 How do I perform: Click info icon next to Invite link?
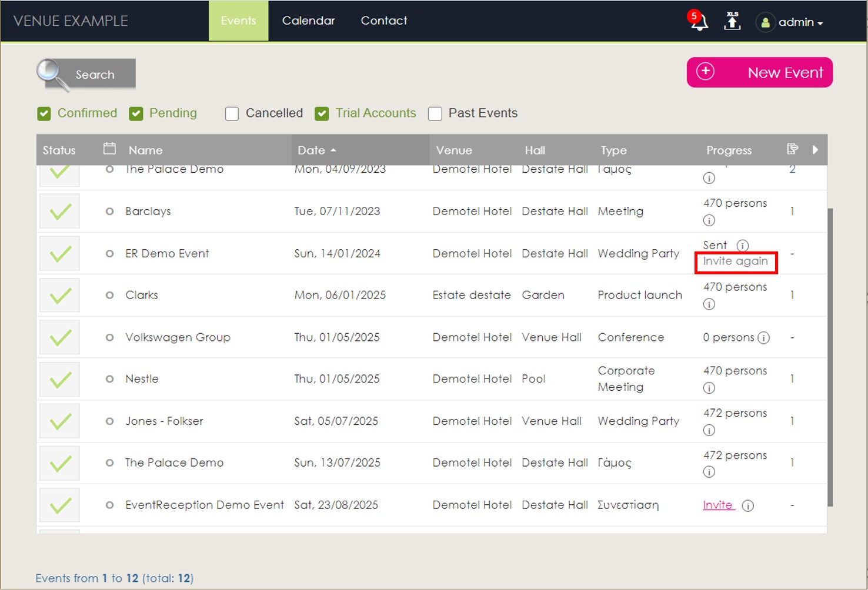coord(747,506)
